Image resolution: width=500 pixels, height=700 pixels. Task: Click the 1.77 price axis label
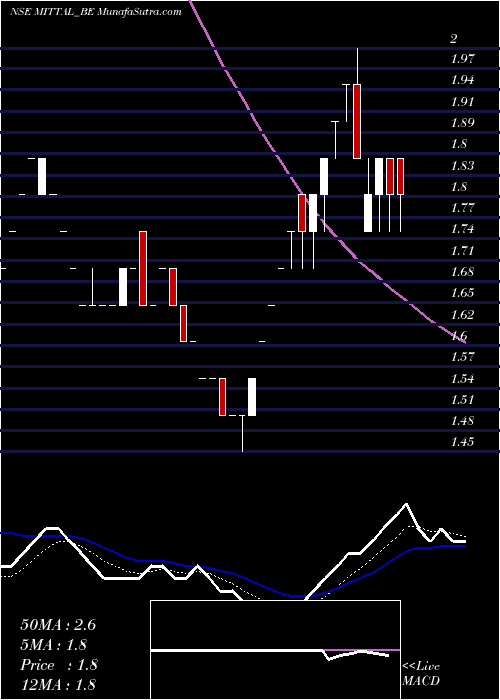click(x=462, y=208)
